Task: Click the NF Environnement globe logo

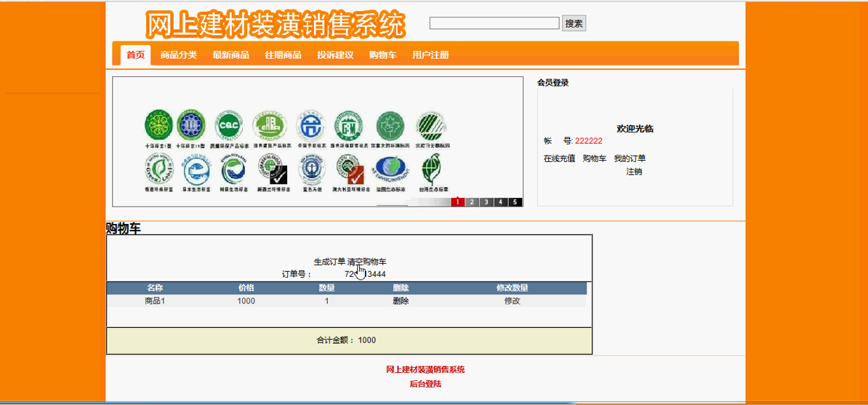Action: 391,169
